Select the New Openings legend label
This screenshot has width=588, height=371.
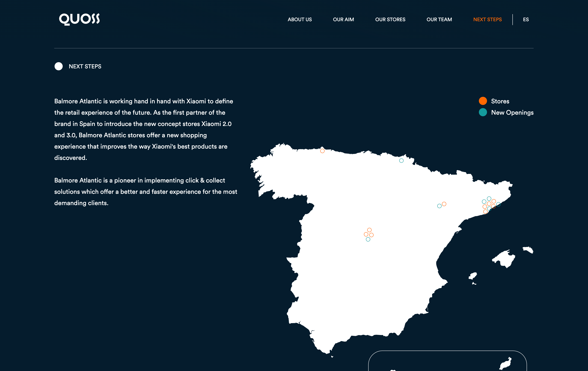[512, 113]
